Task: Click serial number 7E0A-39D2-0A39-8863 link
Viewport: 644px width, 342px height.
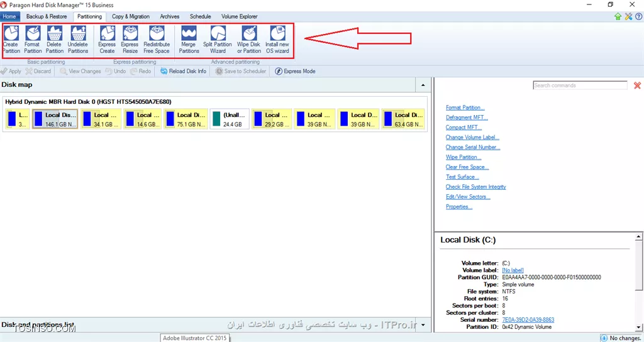Action: 528,319
